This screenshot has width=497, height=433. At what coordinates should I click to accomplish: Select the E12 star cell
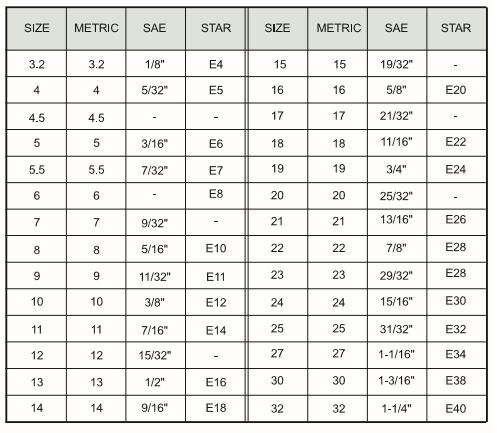pos(216,302)
